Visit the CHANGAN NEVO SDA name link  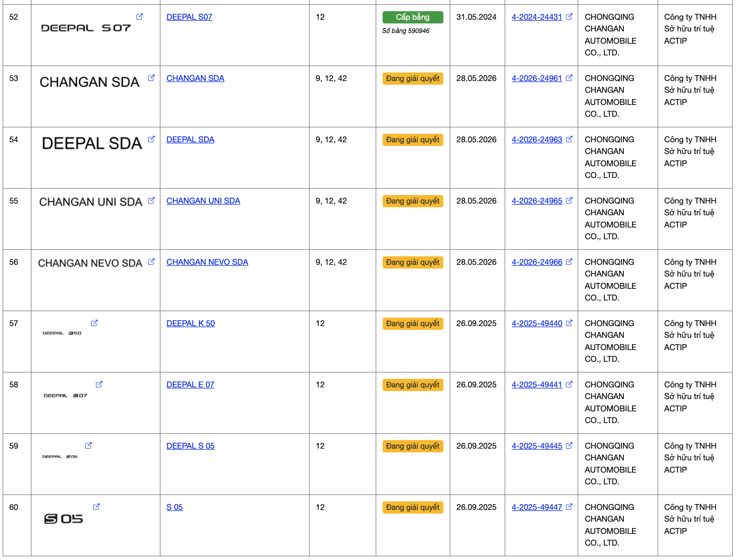click(x=207, y=262)
